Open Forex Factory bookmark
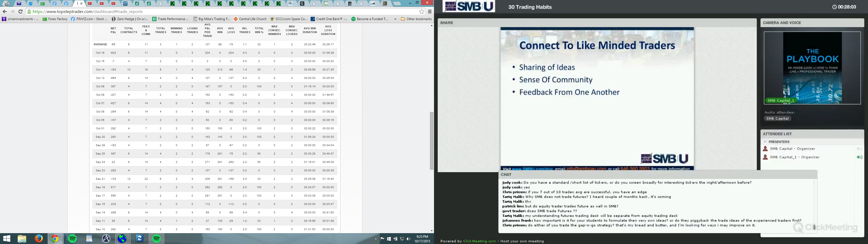This screenshot has width=868, height=244. [55, 19]
